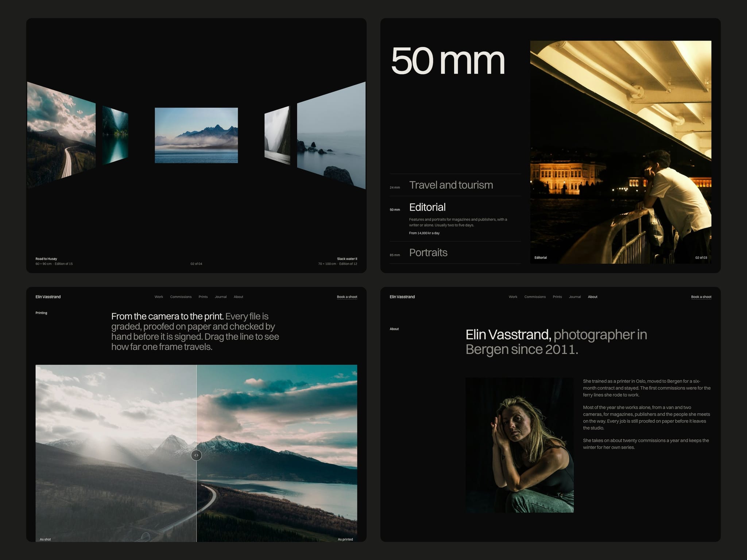Screen dimensions: 747x560
Task: Click the About section label under the logo
Action: pos(394,329)
